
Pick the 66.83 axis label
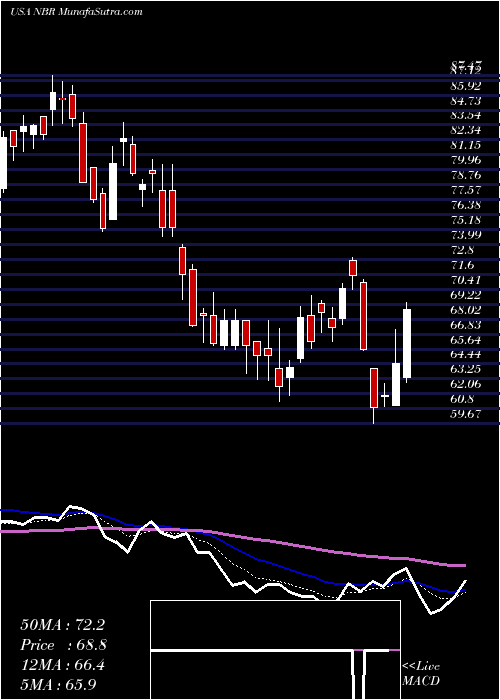point(466,325)
